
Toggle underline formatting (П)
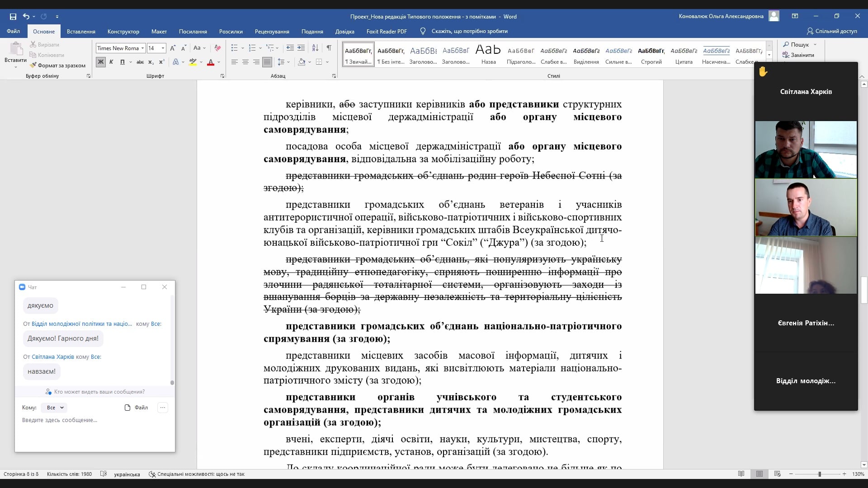coord(122,62)
